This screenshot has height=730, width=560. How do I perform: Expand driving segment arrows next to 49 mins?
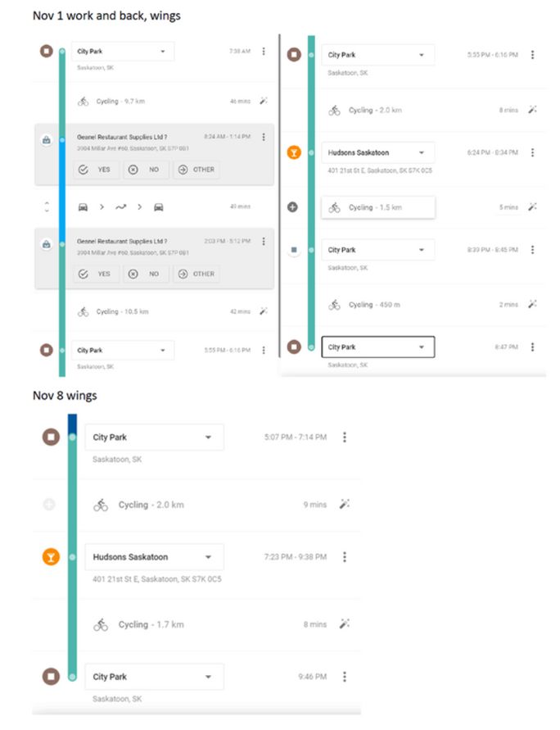[x=46, y=206]
